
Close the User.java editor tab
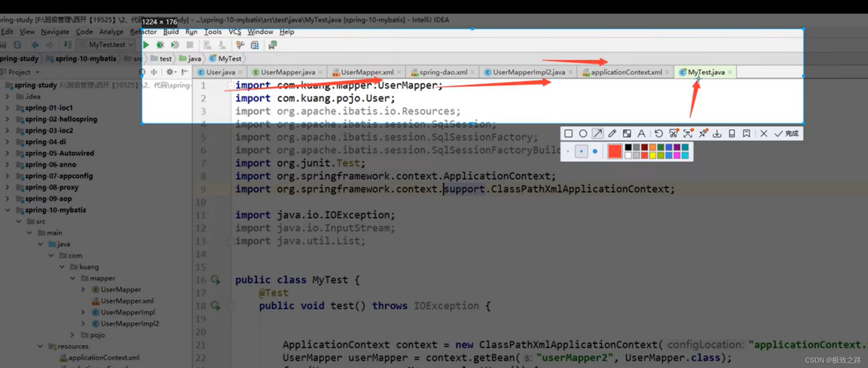click(x=241, y=72)
